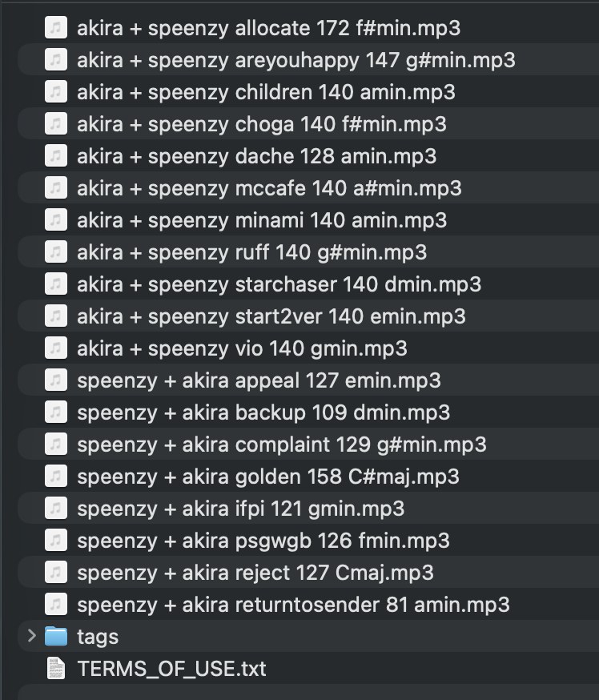
Task: Select 'akira + speenzy ruff 140 g#min.mp3' text
Action: point(251,252)
